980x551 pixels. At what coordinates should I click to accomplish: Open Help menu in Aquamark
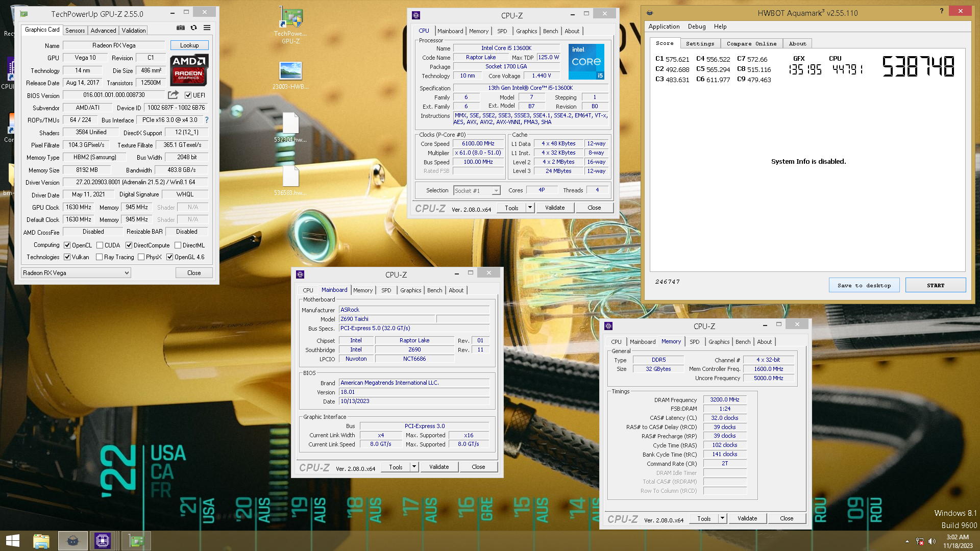point(720,27)
